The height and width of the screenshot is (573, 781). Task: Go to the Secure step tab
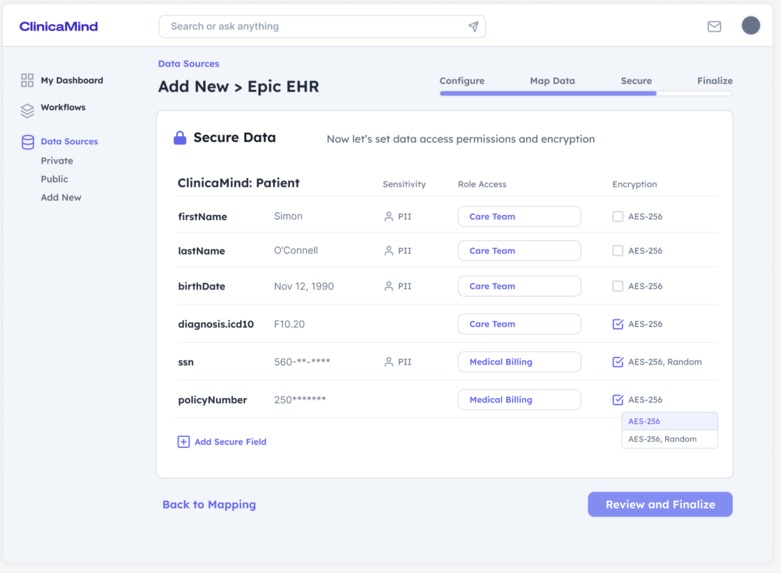[x=636, y=81]
